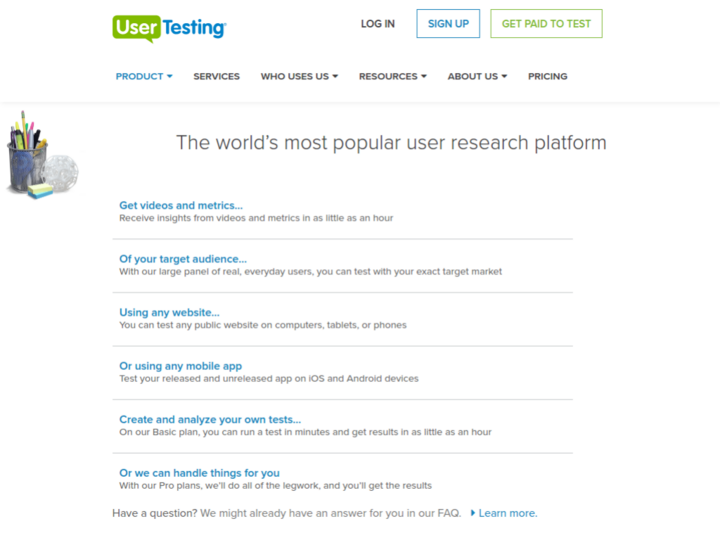Go to the Services page

[216, 76]
